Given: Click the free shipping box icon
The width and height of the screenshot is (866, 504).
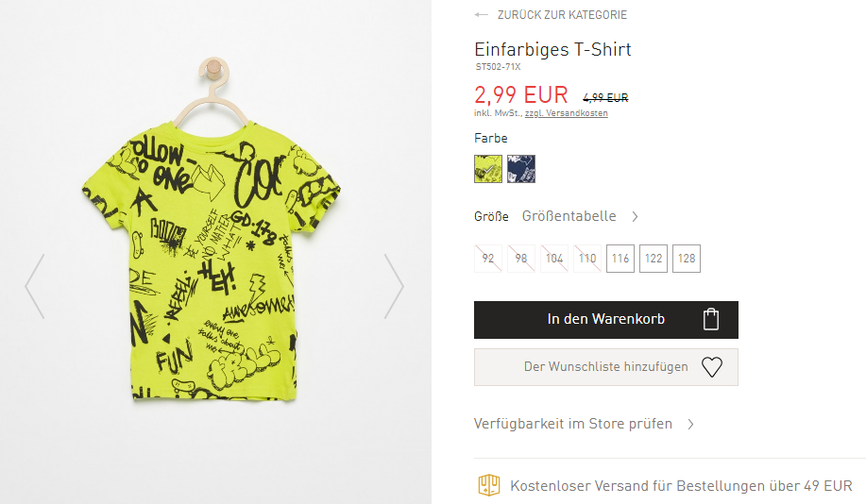Looking at the screenshot, I should point(489,485).
